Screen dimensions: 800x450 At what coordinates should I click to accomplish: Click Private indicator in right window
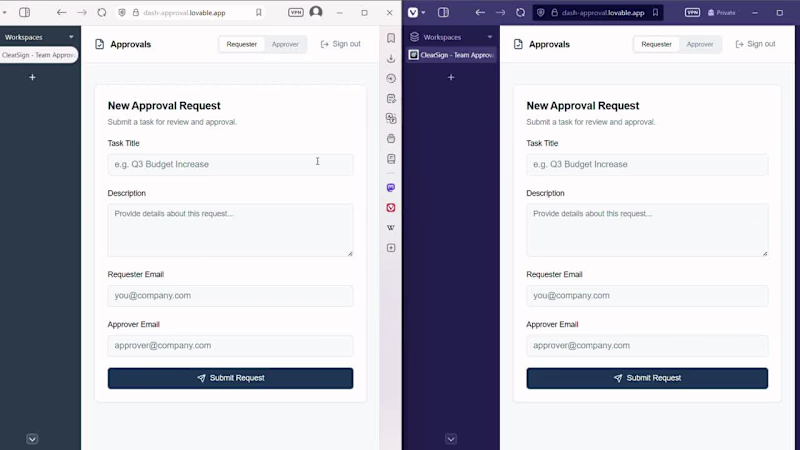click(721, 13)
